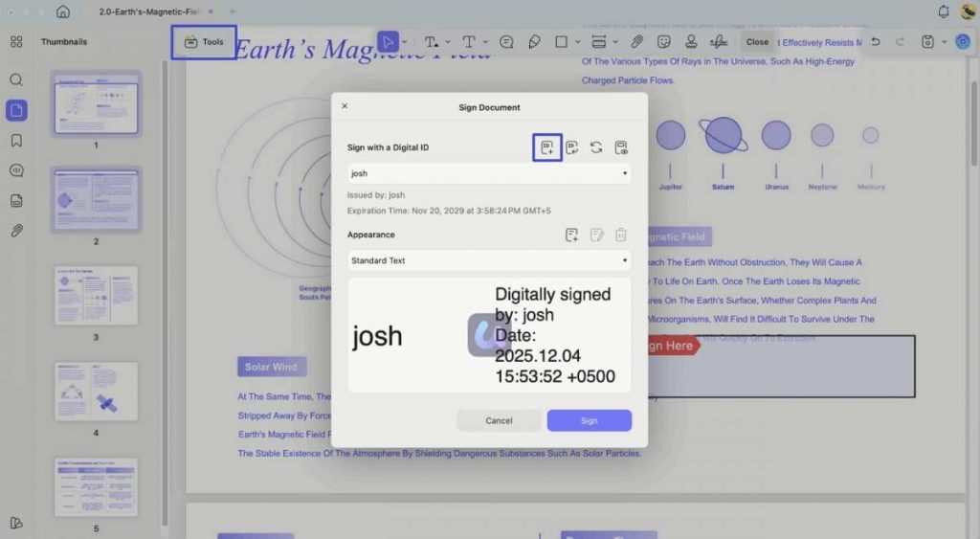The height and width of the screenshot is (539, 980).
Task: Open the bookmarks panel in left sidebar
Action: click(16, 141)
